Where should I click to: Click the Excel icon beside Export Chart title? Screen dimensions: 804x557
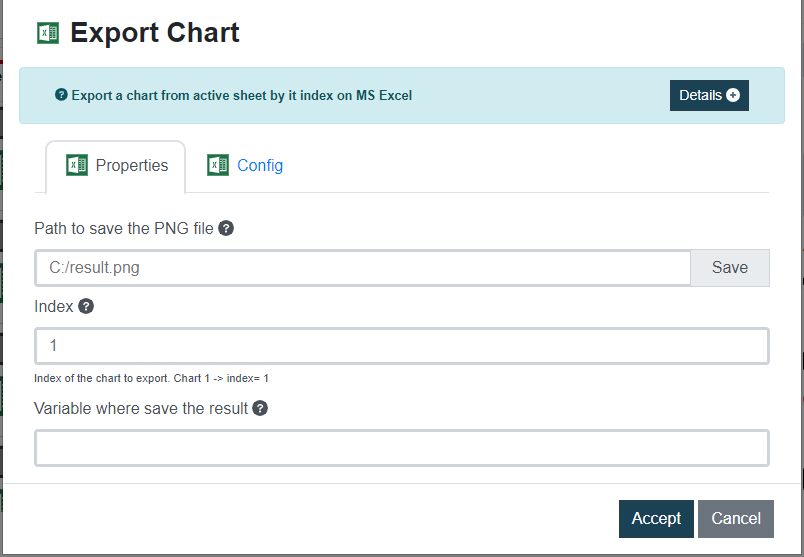[47, 33]
